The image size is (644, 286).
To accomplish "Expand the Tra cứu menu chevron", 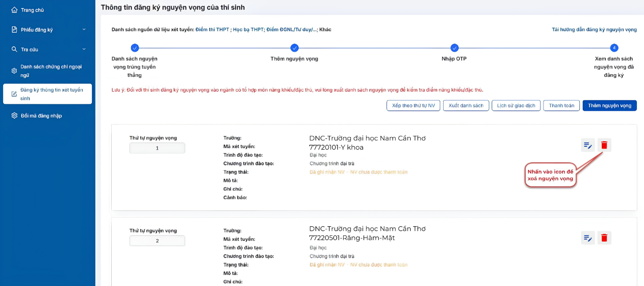I will [84, 49].
